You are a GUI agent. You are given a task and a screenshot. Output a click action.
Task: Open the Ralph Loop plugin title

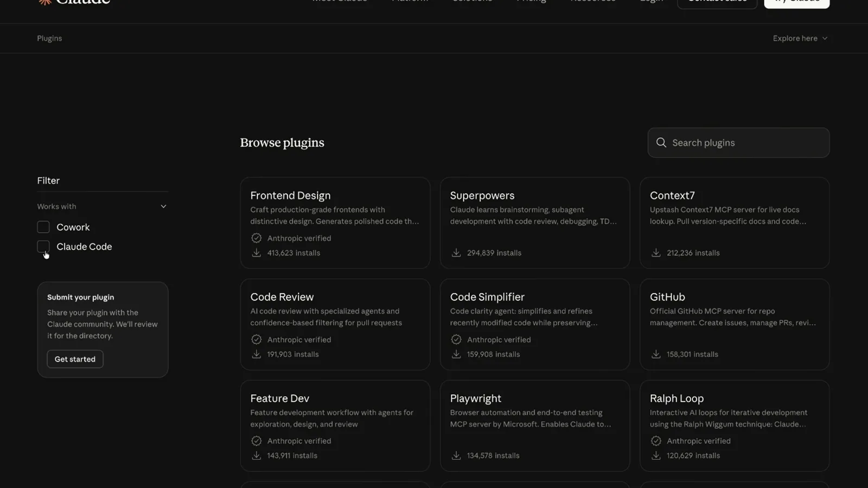click(676, 398)
